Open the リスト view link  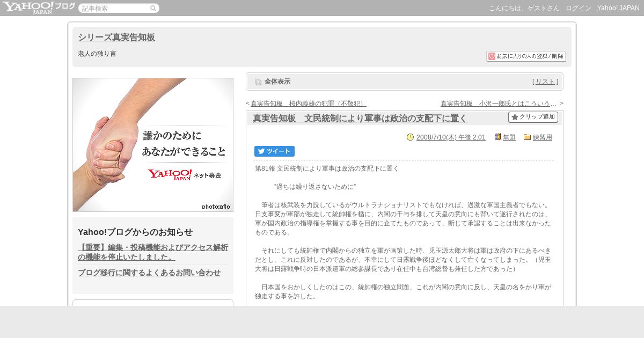point(545,82)
